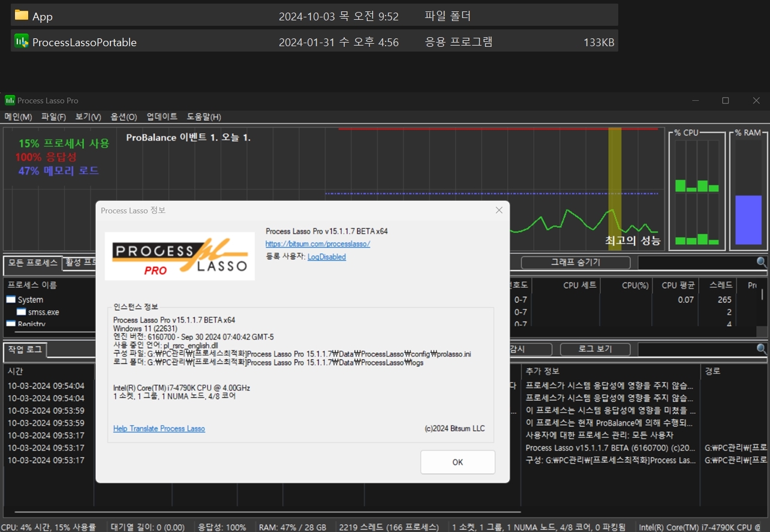Click the ProcessLassoPortable application icon

click(21, 41)
